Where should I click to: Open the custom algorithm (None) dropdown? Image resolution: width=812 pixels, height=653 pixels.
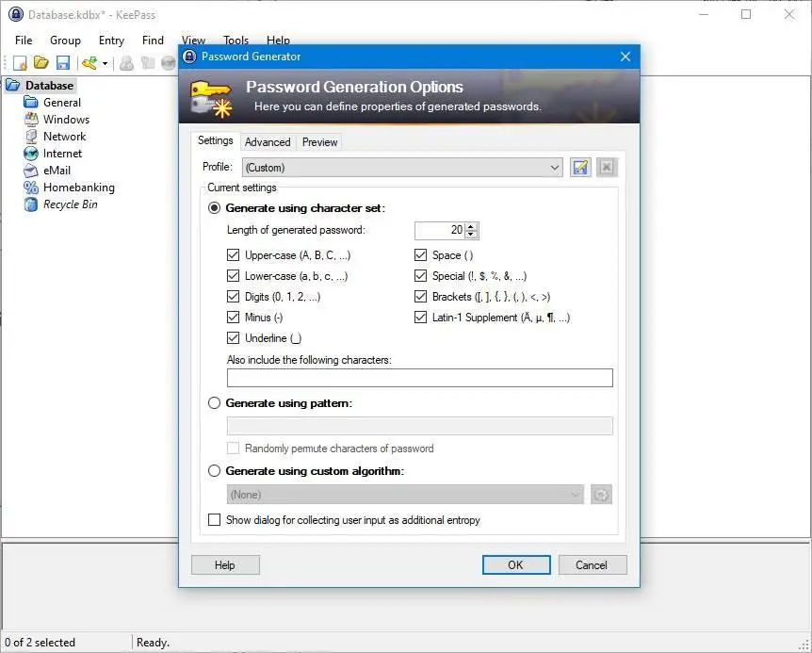tap(405, 495)
